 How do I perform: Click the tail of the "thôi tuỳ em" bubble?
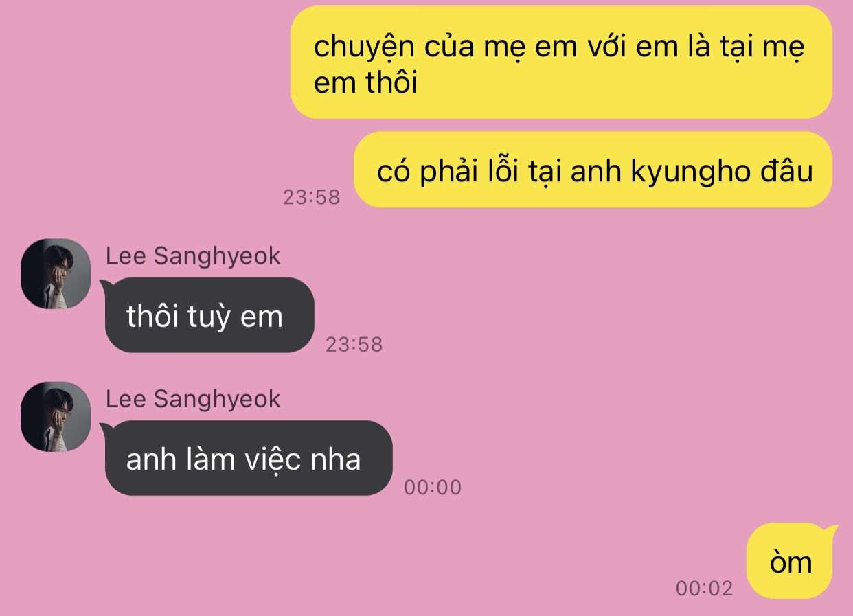point(106,285)
